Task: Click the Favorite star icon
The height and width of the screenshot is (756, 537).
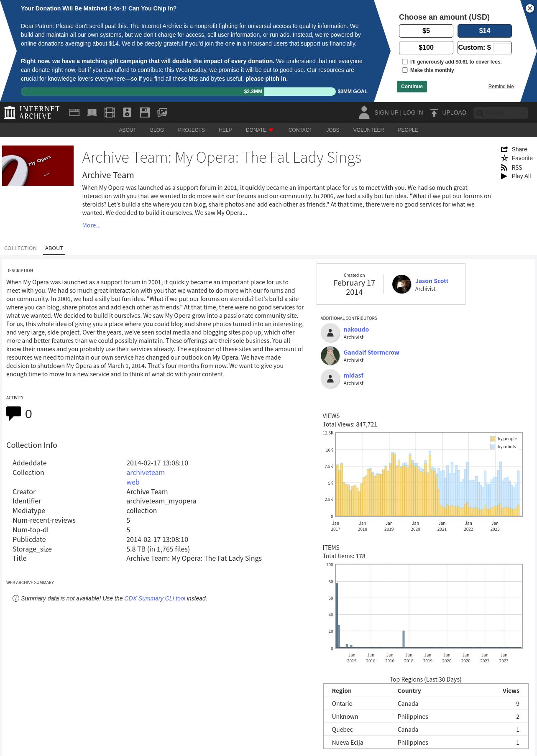Action: (x=504, y=158)
